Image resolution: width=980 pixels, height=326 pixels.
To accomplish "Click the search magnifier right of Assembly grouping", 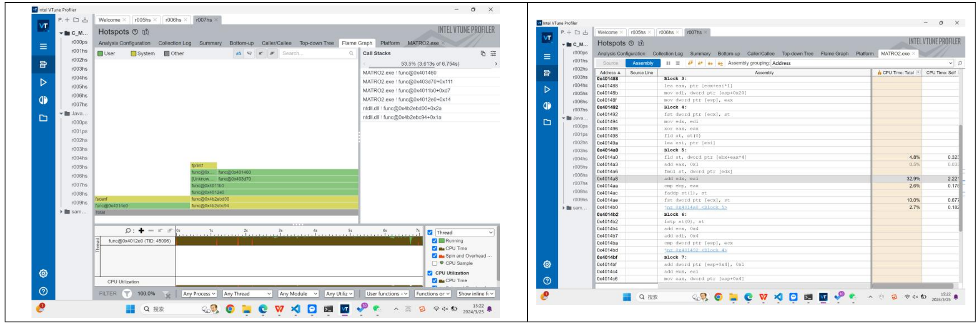I will click(960, 63).
